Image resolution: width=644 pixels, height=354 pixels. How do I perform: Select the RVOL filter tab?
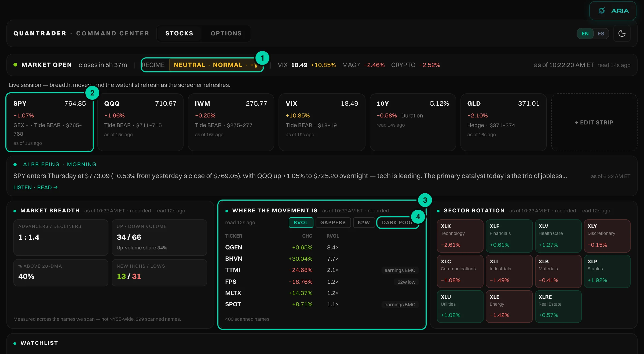click(301, 223)
